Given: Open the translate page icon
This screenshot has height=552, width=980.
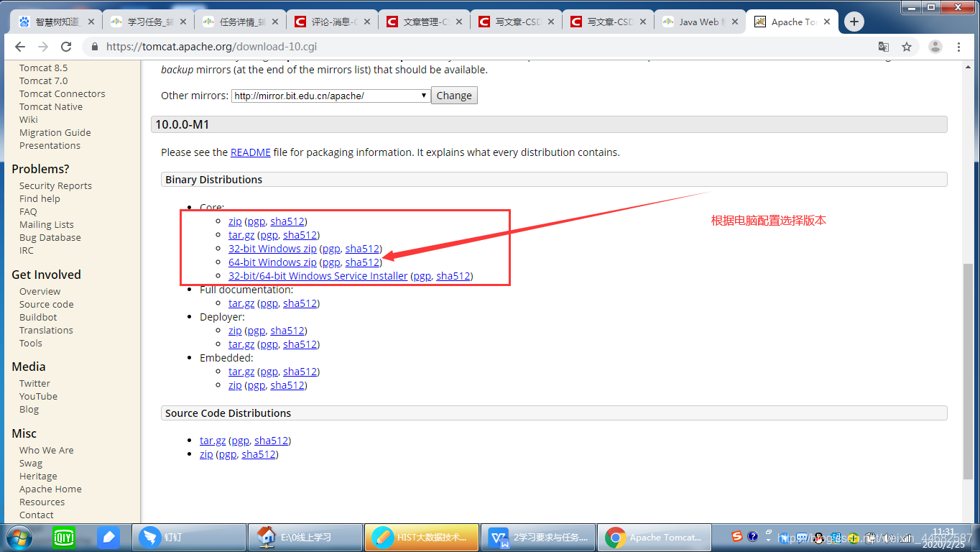Looking at the screenshot, I should click(884, 47).
